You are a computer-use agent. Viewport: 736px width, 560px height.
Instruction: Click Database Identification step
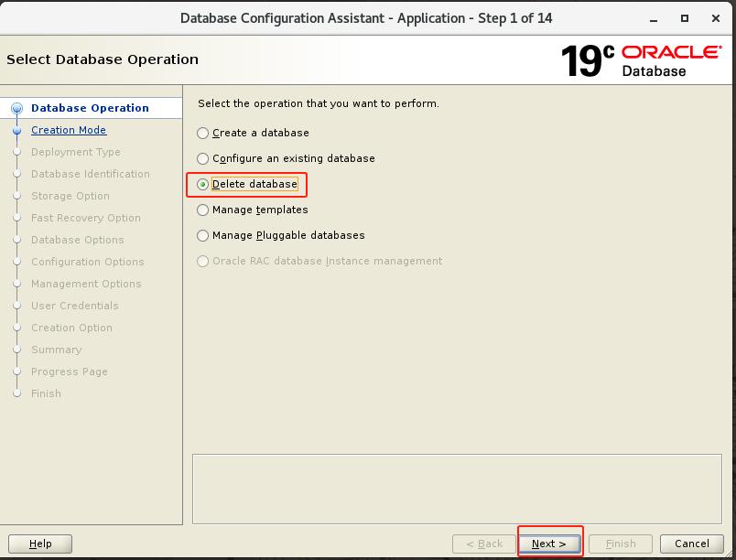pyautogui.click(x=90, y=174)
